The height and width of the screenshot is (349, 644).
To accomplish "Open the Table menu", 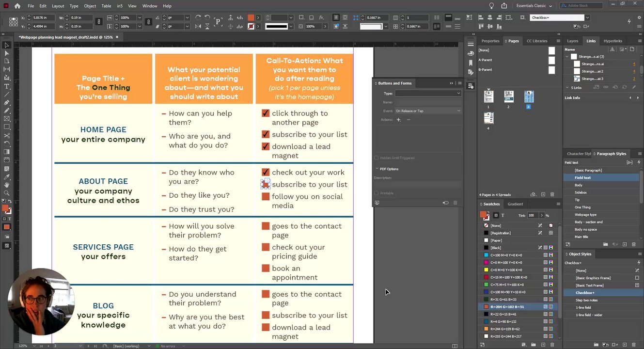I will [x=106, y=6].
